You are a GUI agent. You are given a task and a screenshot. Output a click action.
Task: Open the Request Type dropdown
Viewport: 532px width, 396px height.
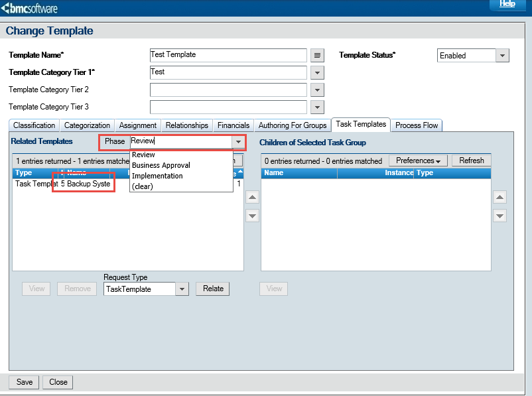pos(182,289)
